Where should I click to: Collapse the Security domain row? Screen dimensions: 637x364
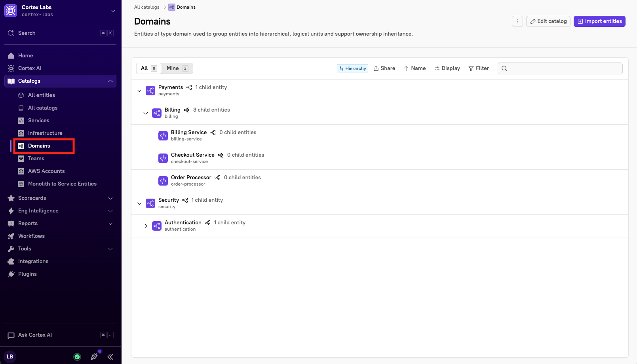(139, 203)
